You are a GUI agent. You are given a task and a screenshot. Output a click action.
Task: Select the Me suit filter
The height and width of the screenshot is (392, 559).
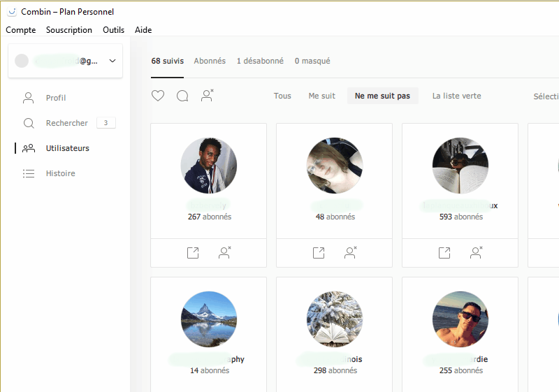click(x=322, y=96)
